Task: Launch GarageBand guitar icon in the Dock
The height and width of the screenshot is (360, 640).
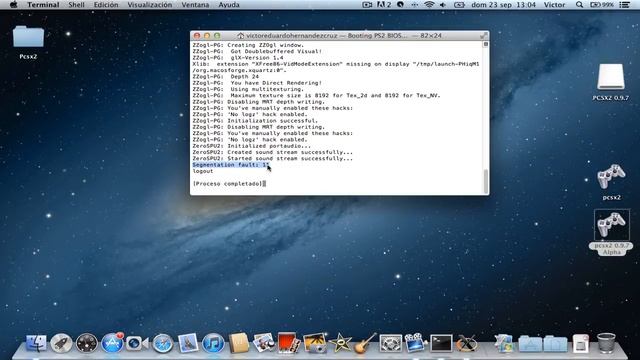Action: [365, 343]
